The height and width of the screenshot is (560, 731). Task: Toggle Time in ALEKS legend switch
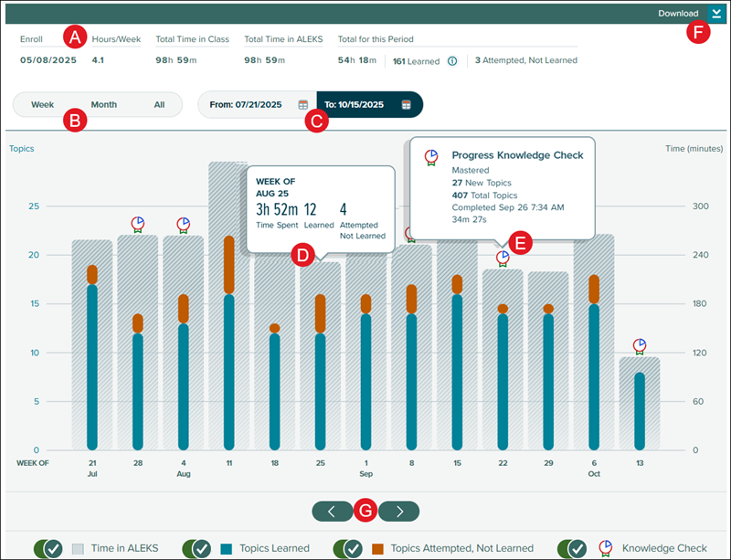48,548
